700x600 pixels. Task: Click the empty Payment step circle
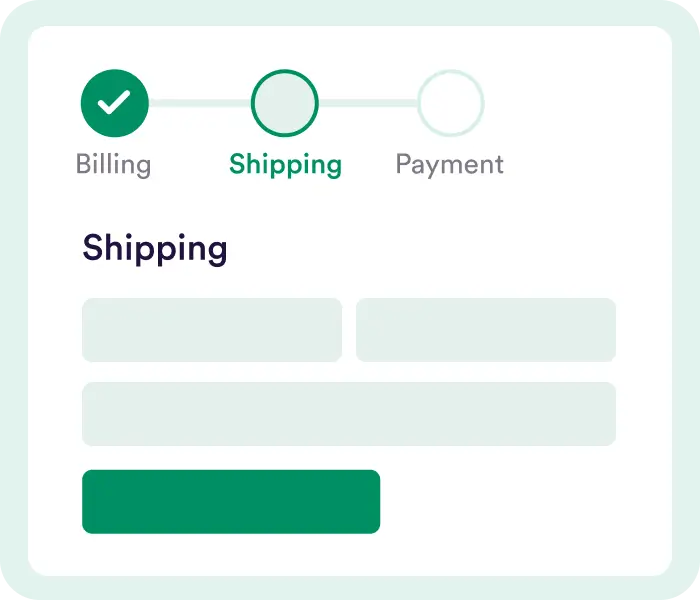click(451, 102)
